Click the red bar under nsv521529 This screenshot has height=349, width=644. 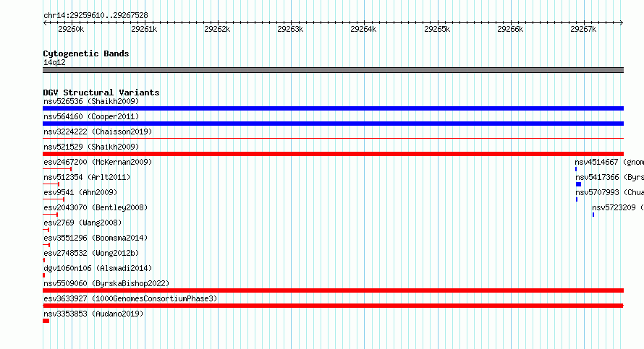[x=333, y=154]
